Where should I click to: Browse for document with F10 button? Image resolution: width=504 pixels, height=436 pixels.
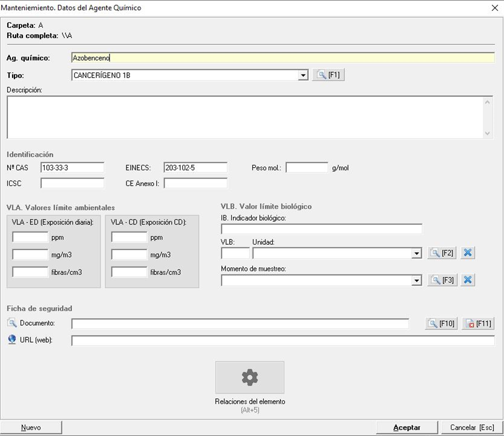(441, 323)
